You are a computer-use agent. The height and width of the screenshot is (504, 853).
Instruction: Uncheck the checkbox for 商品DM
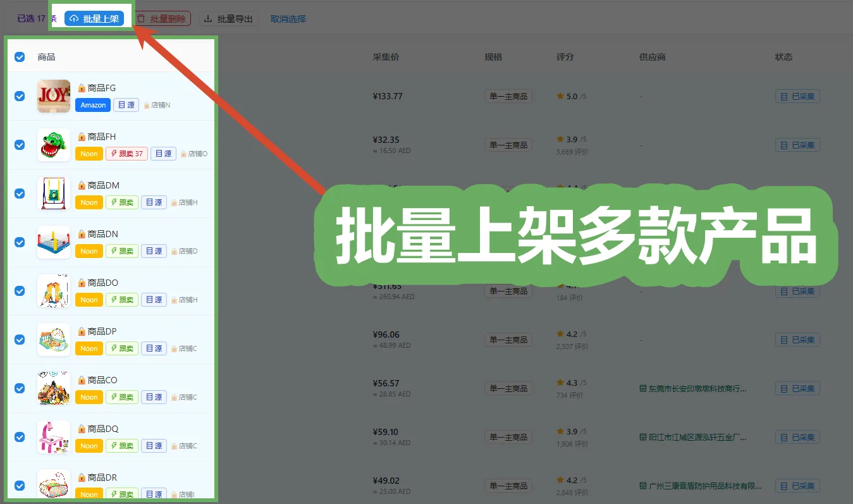pyautogui.click(x=20, y=194)
